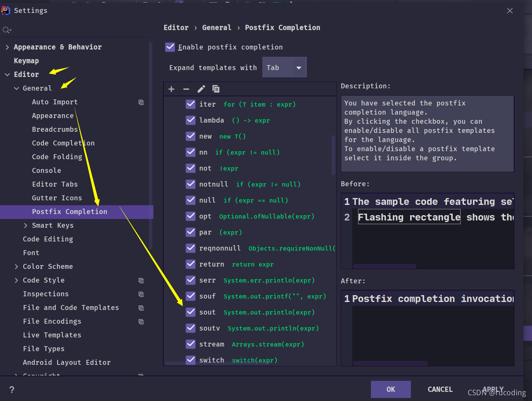Viewport: 532px width, 401px height.
Task: Select the souf template row
Action: click(x=250, y=296)
